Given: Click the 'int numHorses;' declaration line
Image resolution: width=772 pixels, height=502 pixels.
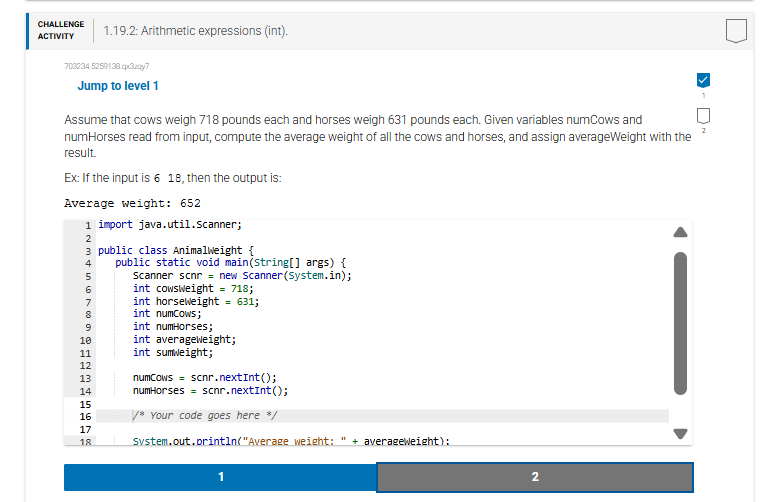Looking at the screenshot, I should [173, 326].
